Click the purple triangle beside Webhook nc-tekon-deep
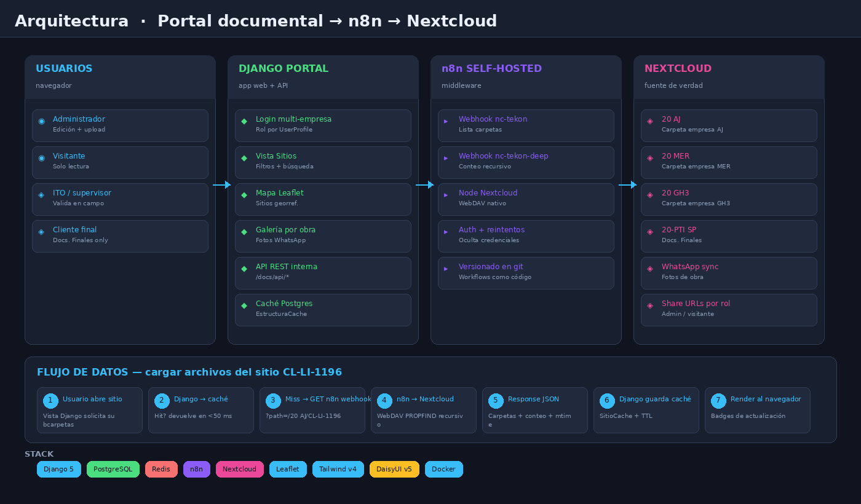This screenshot has height=504, width=861. coord(446,158)
